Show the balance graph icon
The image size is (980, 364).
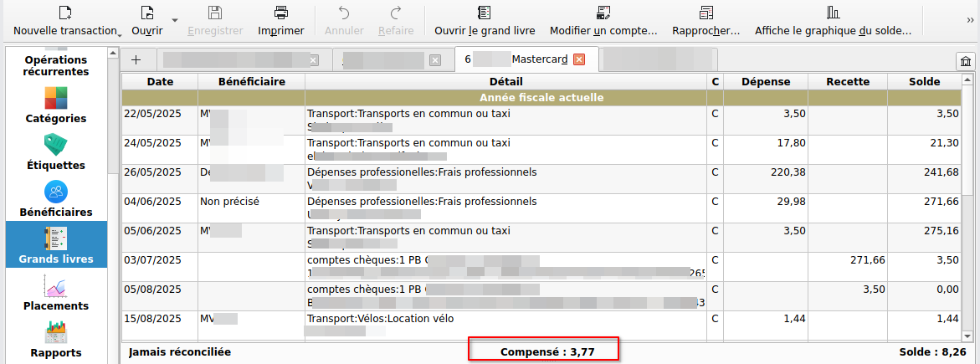click(x=833, y=13)
